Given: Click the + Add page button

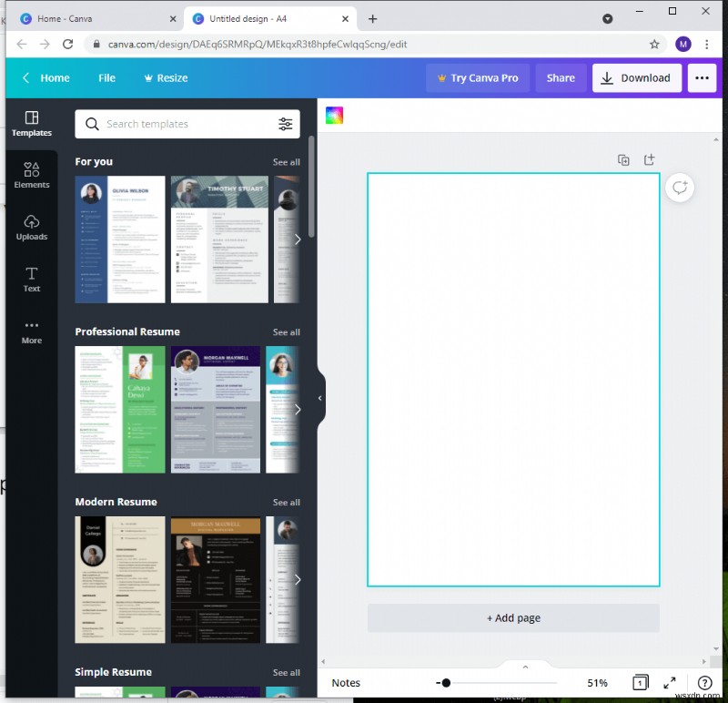Looking at the screenshot, I should (x=513, y=618).
